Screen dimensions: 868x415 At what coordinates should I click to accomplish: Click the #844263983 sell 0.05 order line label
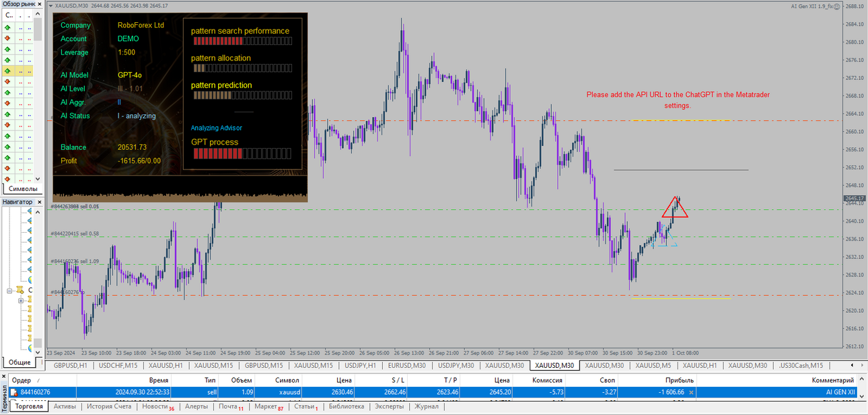[75, 206]
